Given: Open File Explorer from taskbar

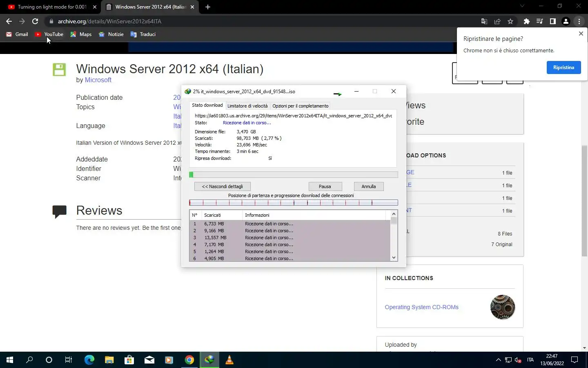Looking at the screenshot, I should 109,360.
